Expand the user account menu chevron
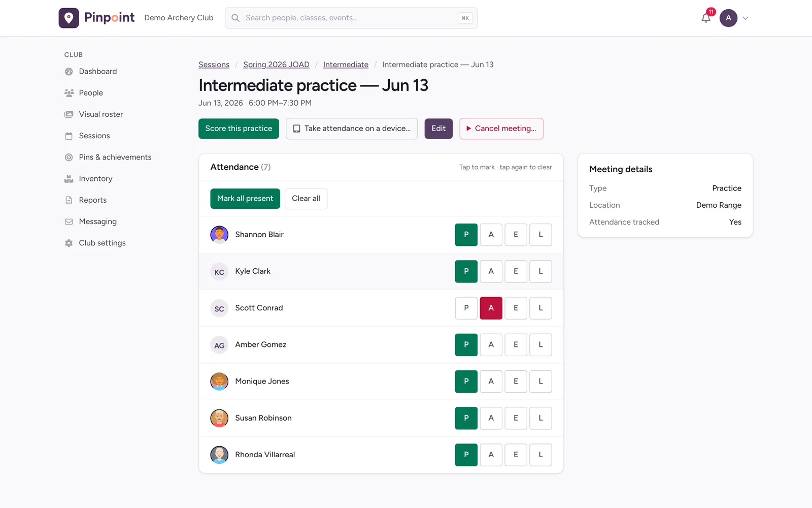Viewport: 812px width, 508px height. [x=745, y=18]
